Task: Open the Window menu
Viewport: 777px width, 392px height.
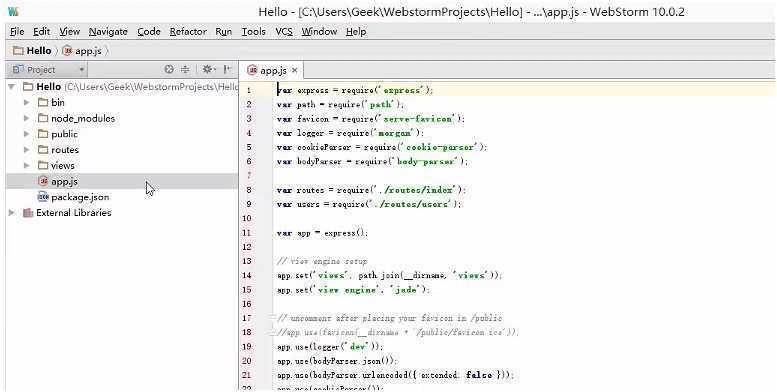Action: [319, 32]
